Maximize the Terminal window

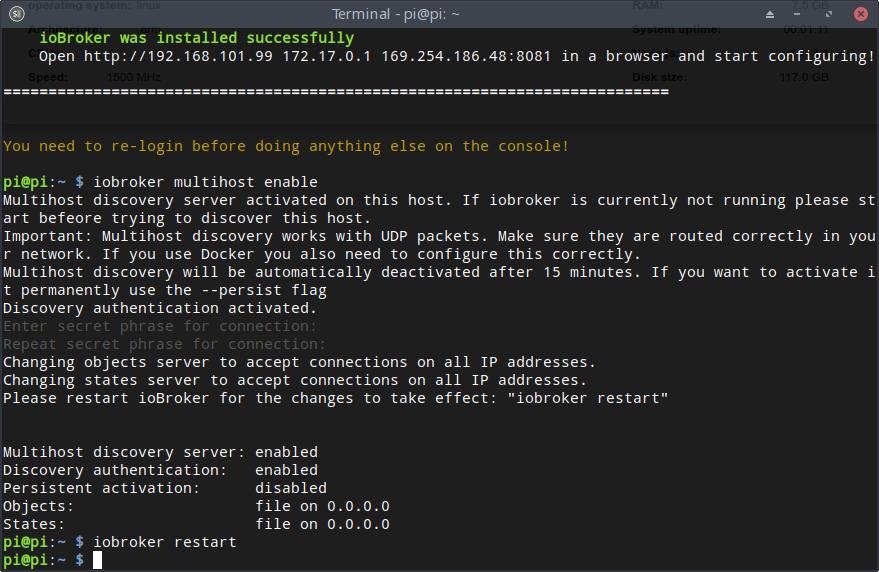pyautogui.click(x=829, y=14)
